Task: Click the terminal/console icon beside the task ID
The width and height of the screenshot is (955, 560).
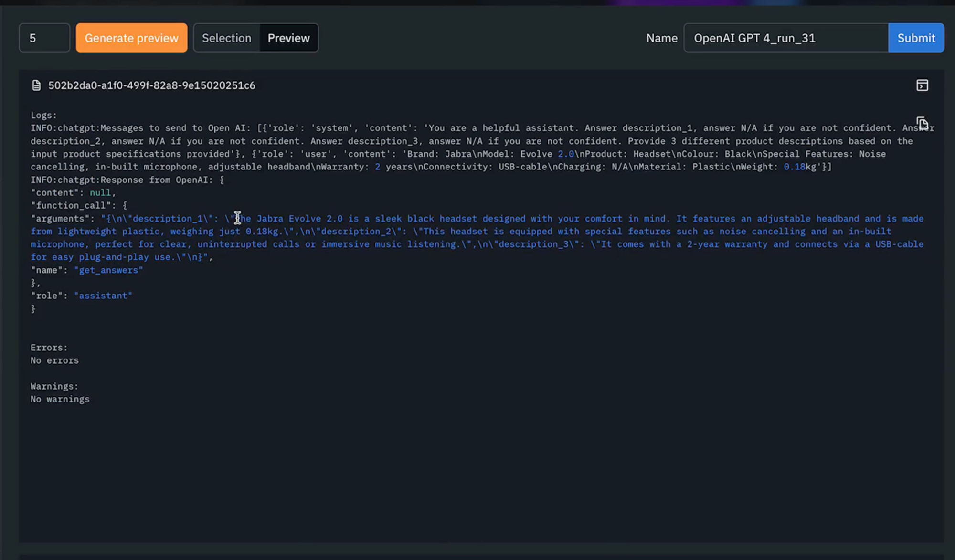Action: point(922,85)
